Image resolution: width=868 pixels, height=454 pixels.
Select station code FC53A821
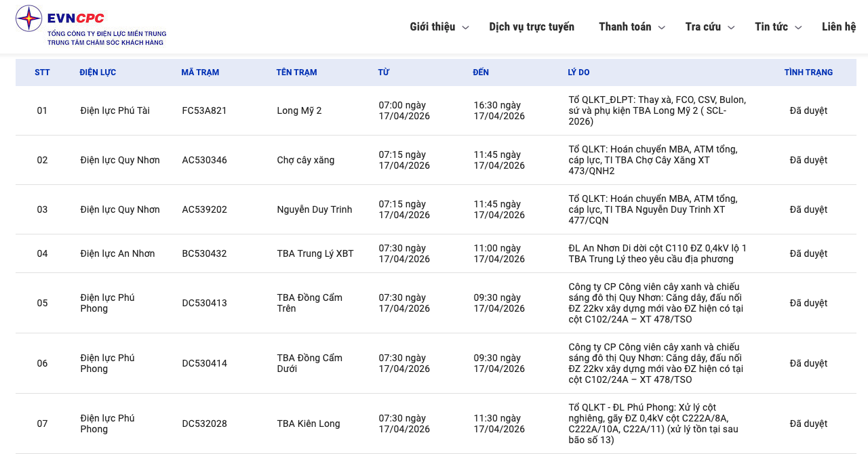204,110
